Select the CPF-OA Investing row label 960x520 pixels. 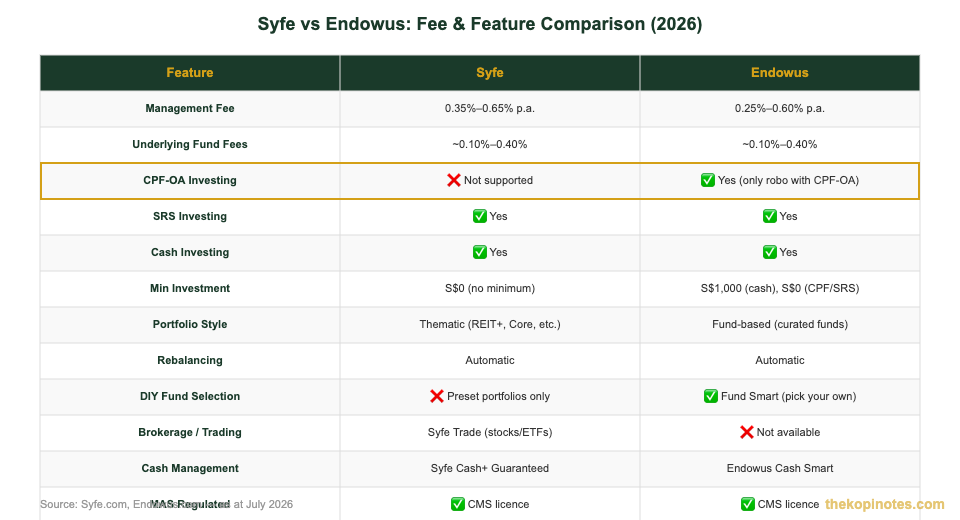pos(190,180)
